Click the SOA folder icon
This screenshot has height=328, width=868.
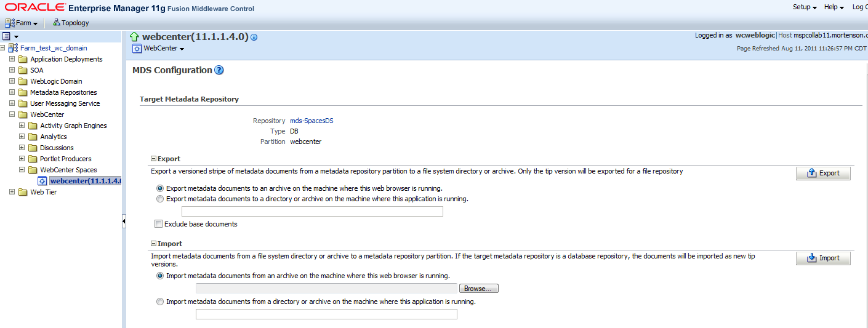pyautogui.click(x=23, y=70)
